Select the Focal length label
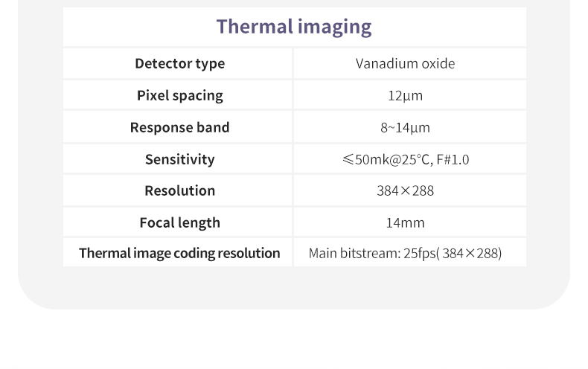The height and width of the screenshot is (369, 588). point(179,222)
